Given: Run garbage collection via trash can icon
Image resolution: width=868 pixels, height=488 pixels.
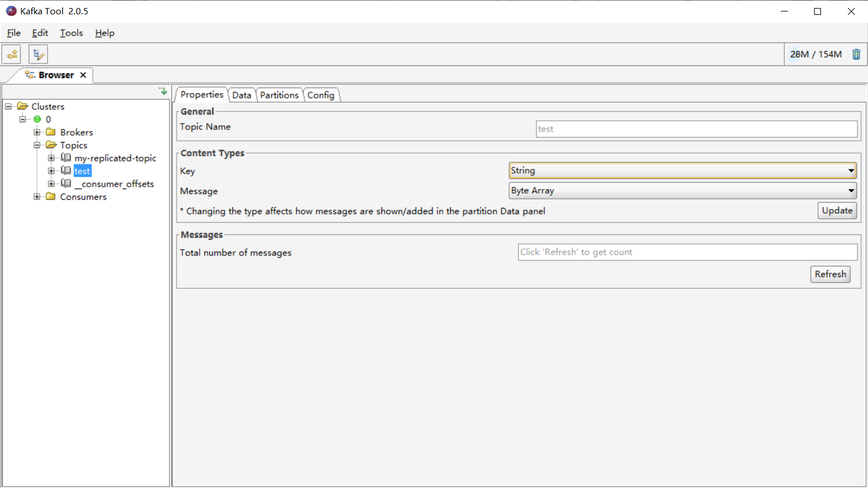Looking at the screenshot, I should (856, 54).
